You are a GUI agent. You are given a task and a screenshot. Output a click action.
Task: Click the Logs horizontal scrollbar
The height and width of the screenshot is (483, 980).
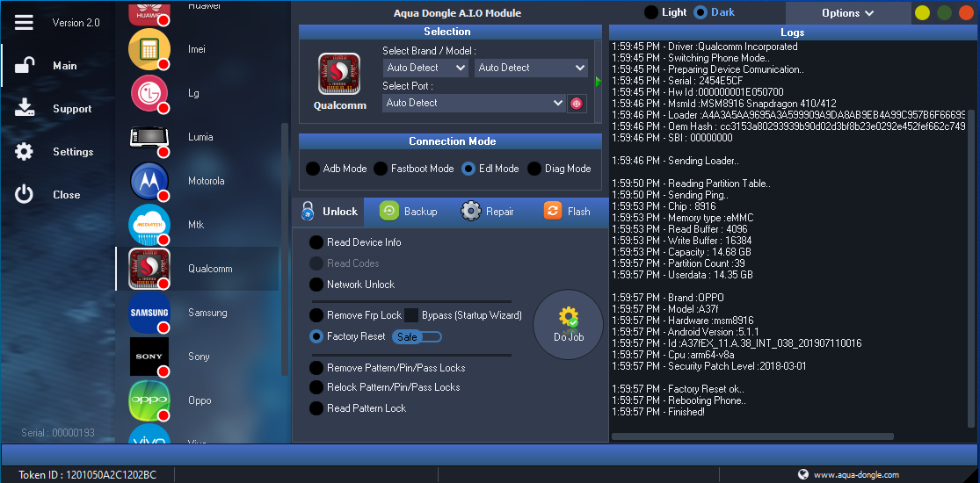(752, 436)
